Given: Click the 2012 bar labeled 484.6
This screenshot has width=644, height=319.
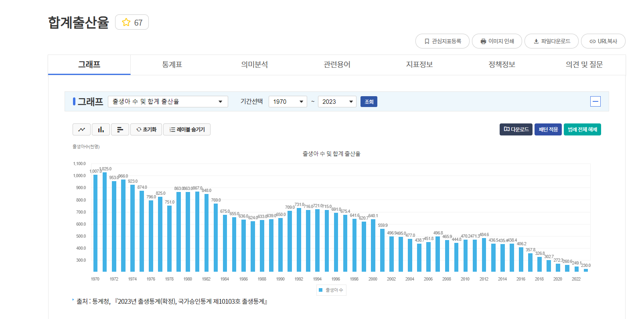Looking at the screenshot, I should [484, 255].
